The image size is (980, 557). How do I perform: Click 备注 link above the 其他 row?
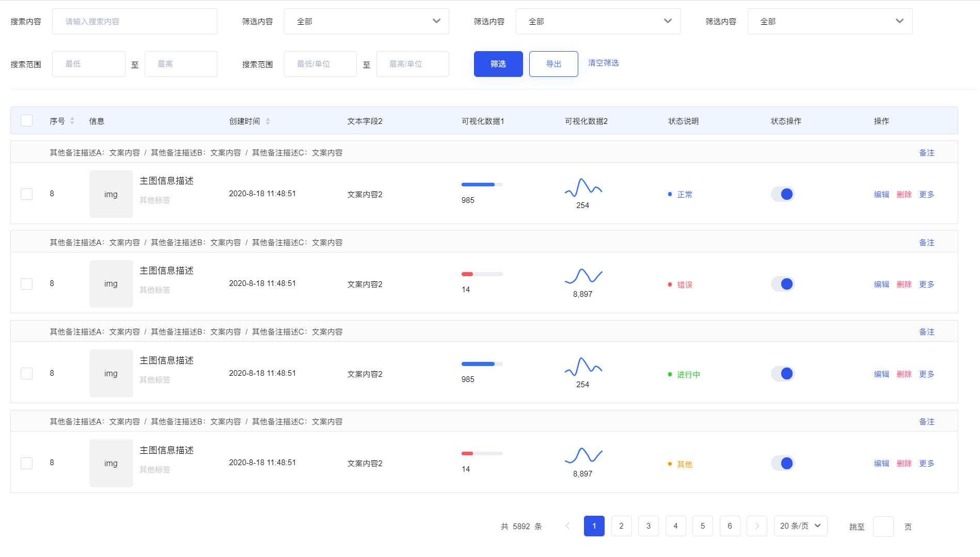coord(927,422)
